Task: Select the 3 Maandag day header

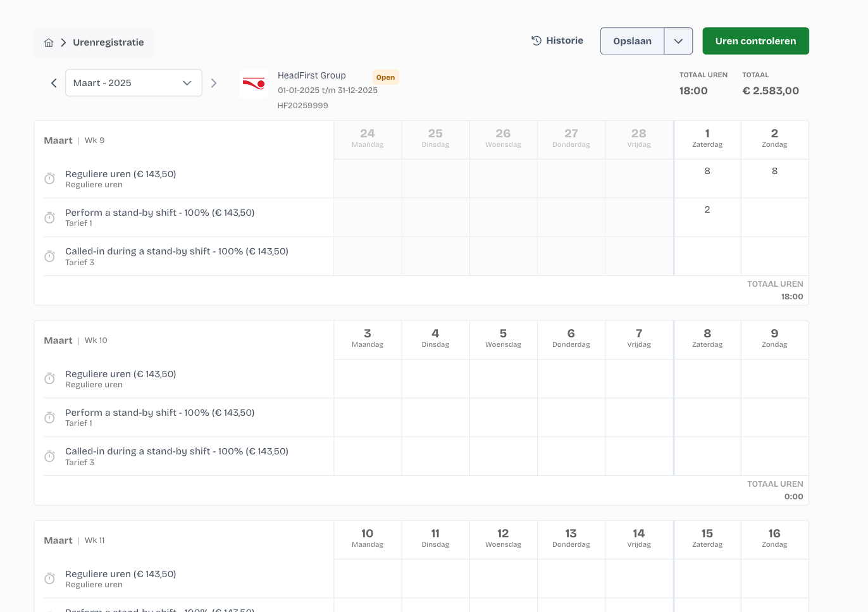Action: [368, 339]
